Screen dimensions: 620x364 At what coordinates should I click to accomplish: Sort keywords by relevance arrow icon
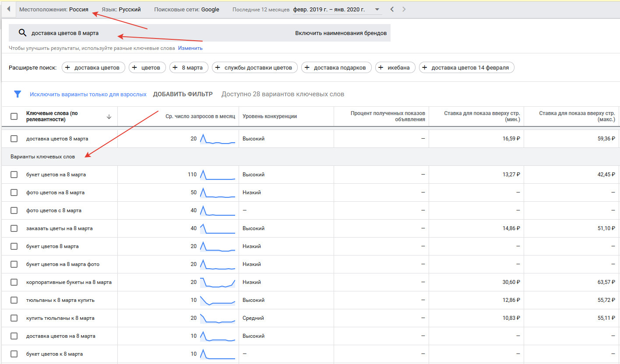109,116
